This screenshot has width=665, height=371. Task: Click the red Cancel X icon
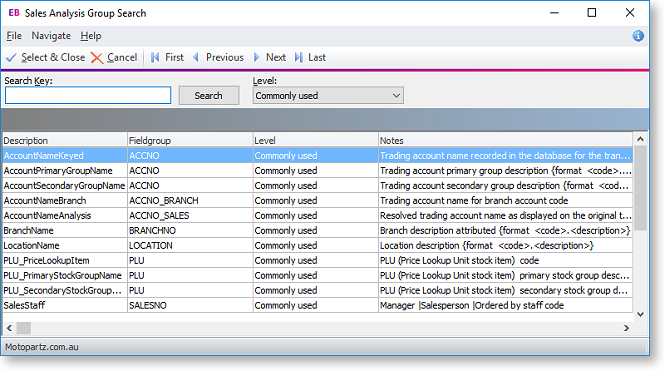[x=97, y=58]
